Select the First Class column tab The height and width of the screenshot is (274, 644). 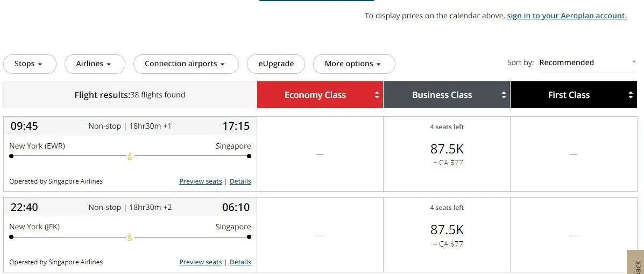(x=569, y=95)
